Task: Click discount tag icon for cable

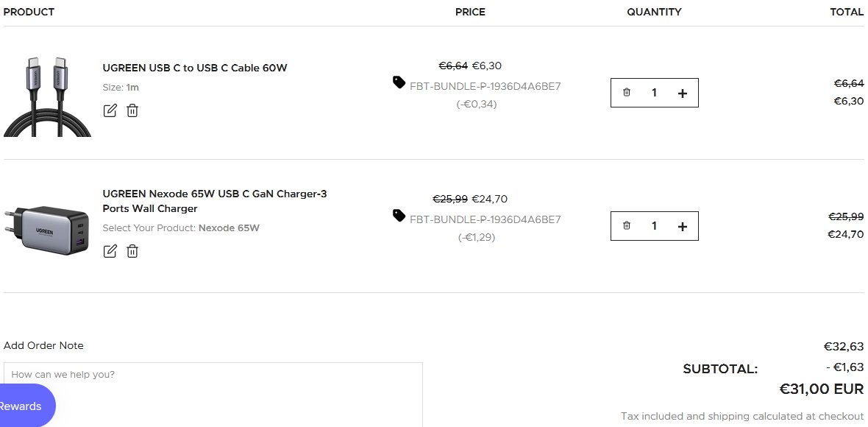Action: pos(399,82)
